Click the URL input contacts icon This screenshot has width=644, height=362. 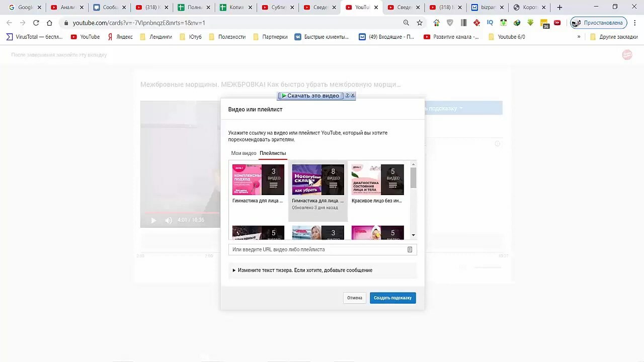coord(410,249)
